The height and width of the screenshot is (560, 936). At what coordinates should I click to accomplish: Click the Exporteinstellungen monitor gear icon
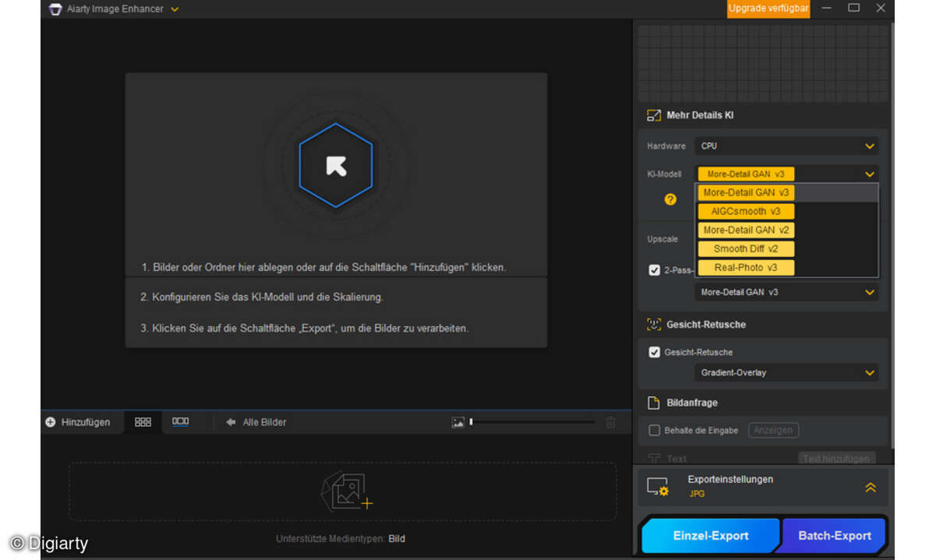point(658,487)
